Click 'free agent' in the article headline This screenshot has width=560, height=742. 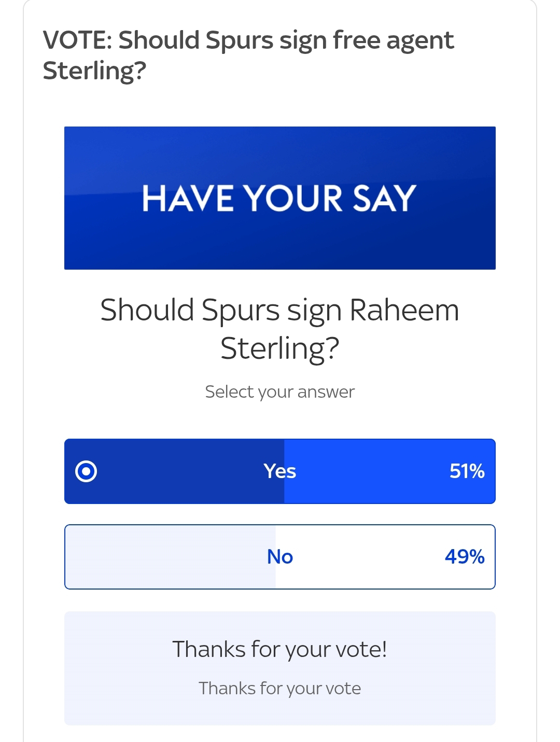[393, 41]
